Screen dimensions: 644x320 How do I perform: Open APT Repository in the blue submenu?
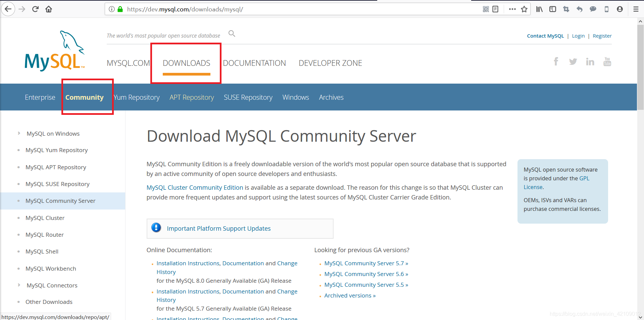pyautogui.click(x=192, y=97)
